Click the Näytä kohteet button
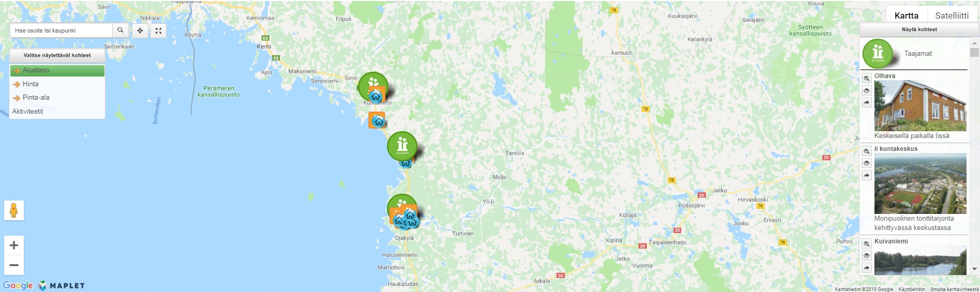Viewport: 980px width, 292px height. (919, 29)
